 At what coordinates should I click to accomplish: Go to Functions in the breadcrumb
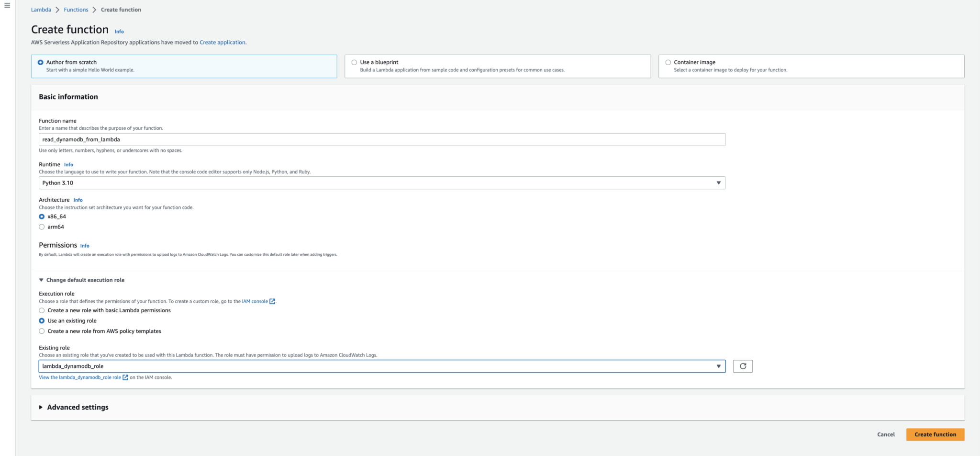(x=76, y=10)
